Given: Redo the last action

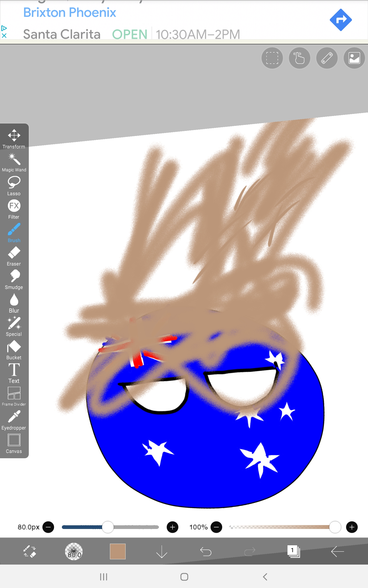Looking at the screenshot, I should click(250, 551).
